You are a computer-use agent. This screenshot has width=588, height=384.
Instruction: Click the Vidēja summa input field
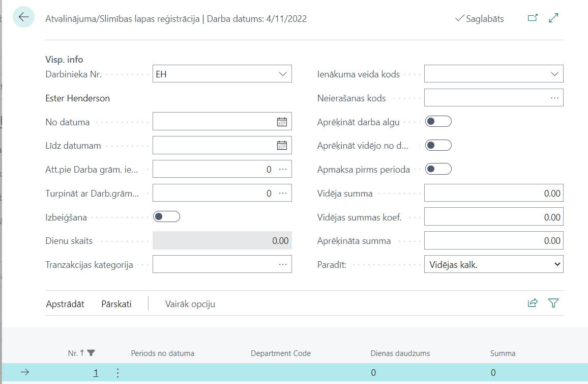coord(493,194)
